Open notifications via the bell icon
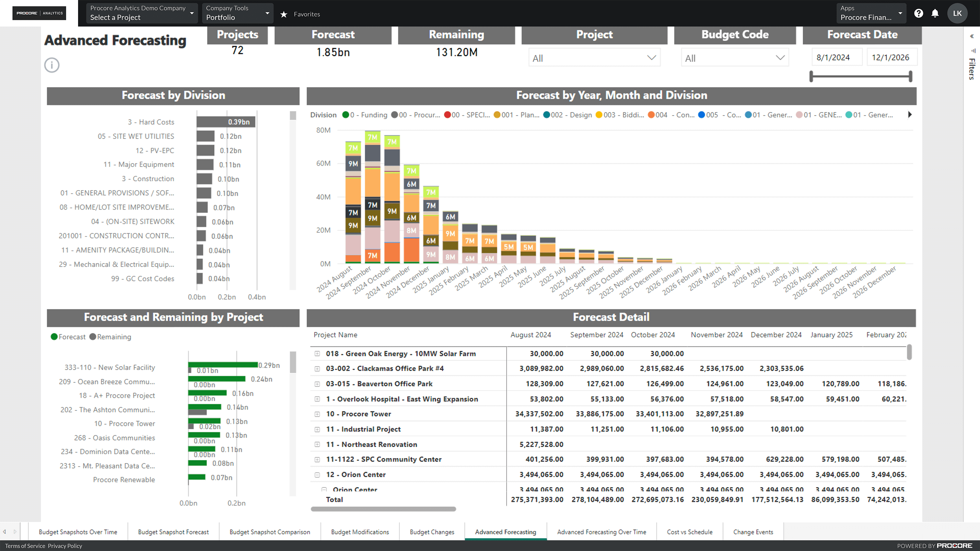Image resolution: width=980 pixels, height=551 pixels. 935,13
